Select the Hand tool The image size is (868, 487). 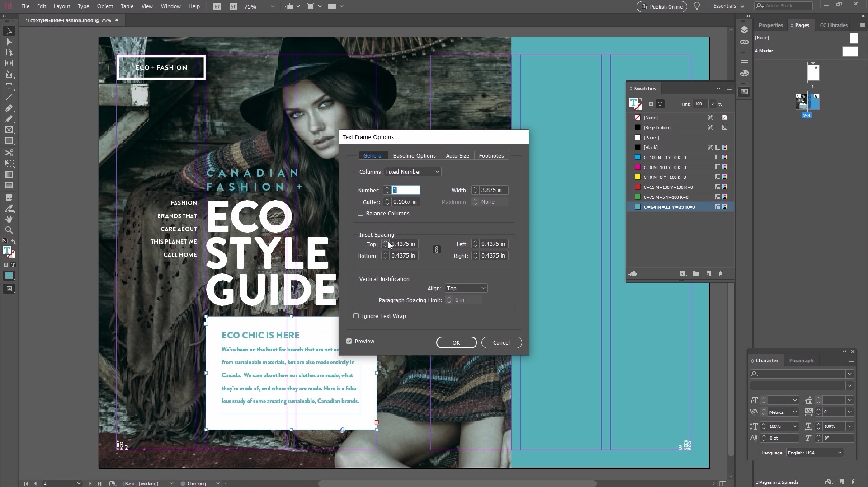[9, 219]
